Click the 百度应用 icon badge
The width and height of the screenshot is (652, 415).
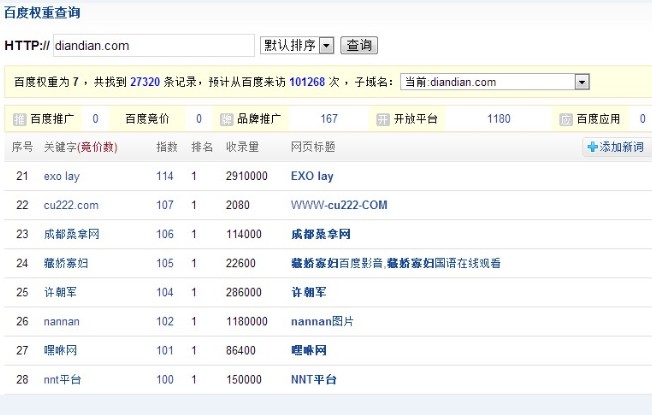click(566, 119)
